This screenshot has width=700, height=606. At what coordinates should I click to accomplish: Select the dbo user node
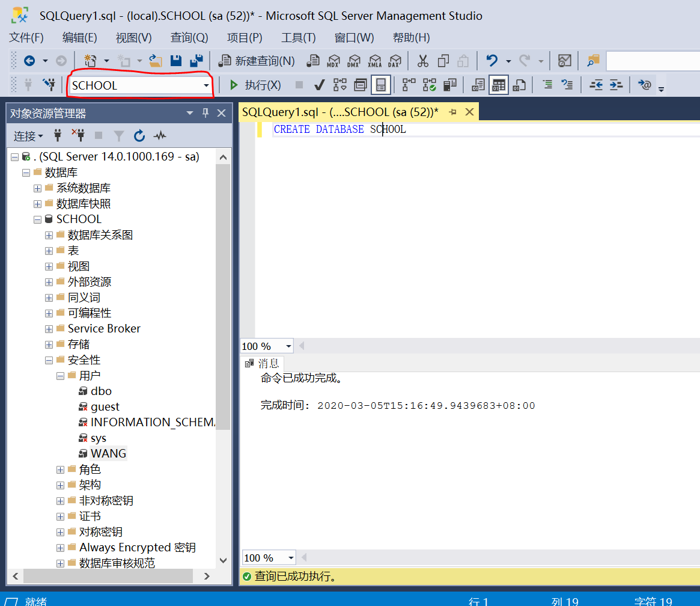pyautogui.click(x=101, y=391)
